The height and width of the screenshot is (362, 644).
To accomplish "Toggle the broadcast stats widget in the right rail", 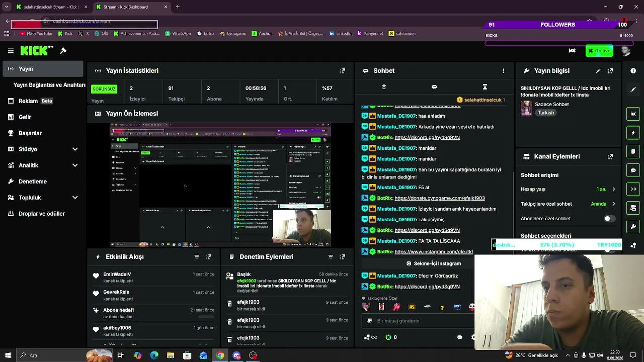I will (633, 189).
